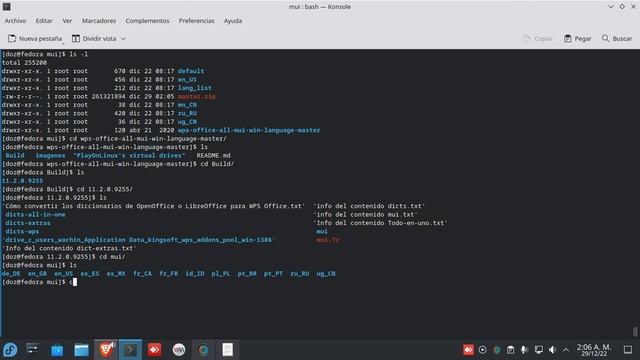Viewport: 640px width, 360px height.
Task: Open the Fedora application launcher
Action: point(10,350)
